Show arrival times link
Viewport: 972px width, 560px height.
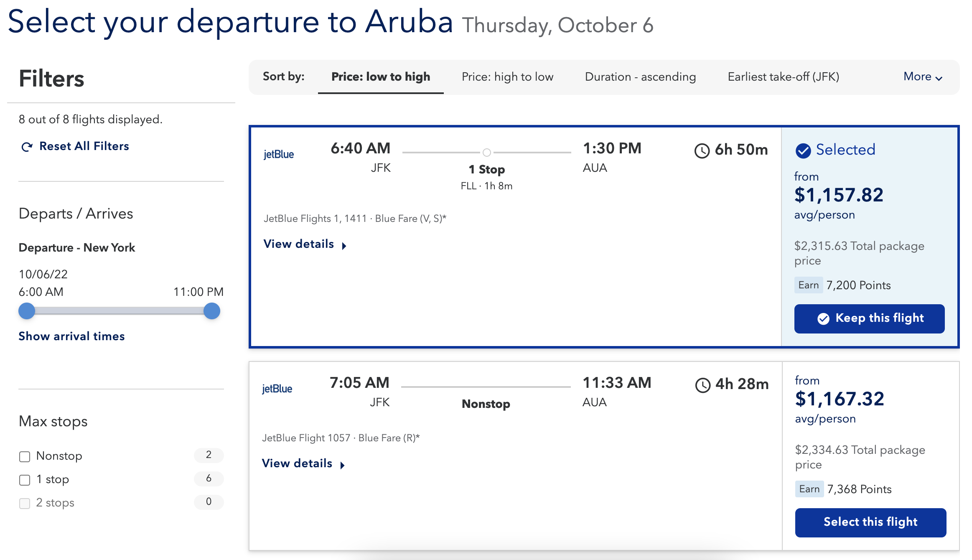(71, 336)
